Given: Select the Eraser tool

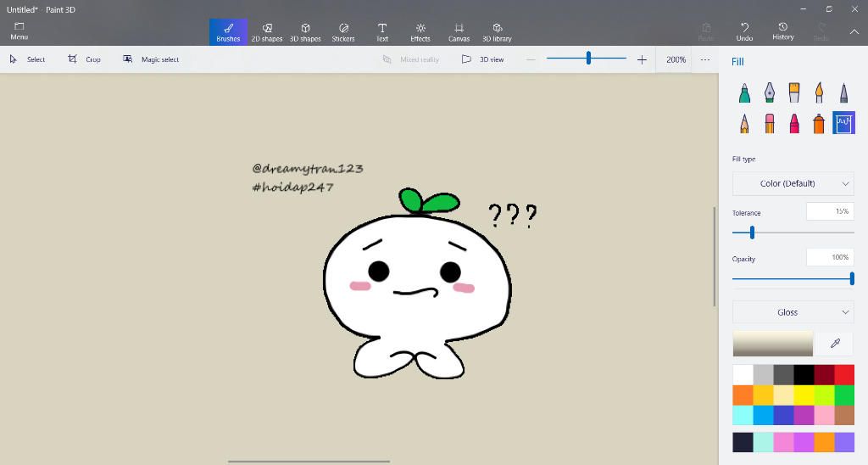Looking at the screenshot, I should pyautogui.click(x=770, y=123).
